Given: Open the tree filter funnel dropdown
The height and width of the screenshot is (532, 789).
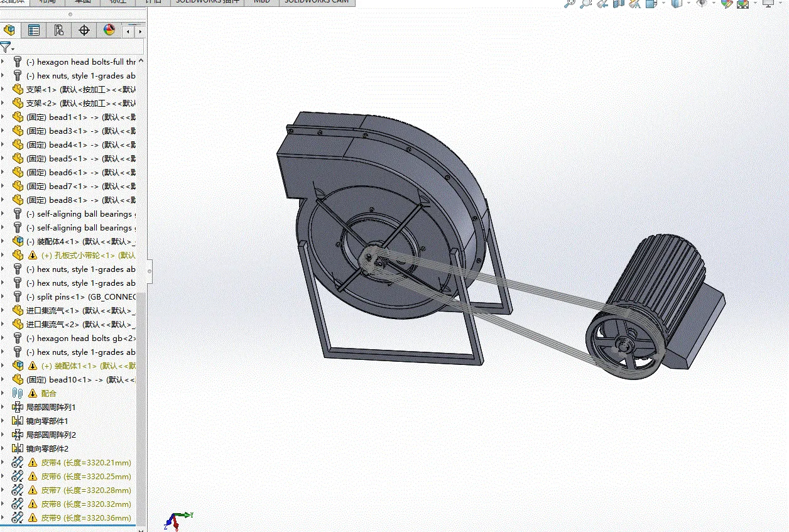Looking at the screenshot, I should point(7,47).
